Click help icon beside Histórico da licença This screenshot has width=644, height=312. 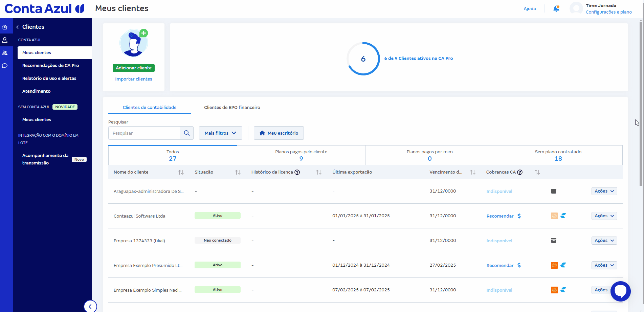pos(297,172)
